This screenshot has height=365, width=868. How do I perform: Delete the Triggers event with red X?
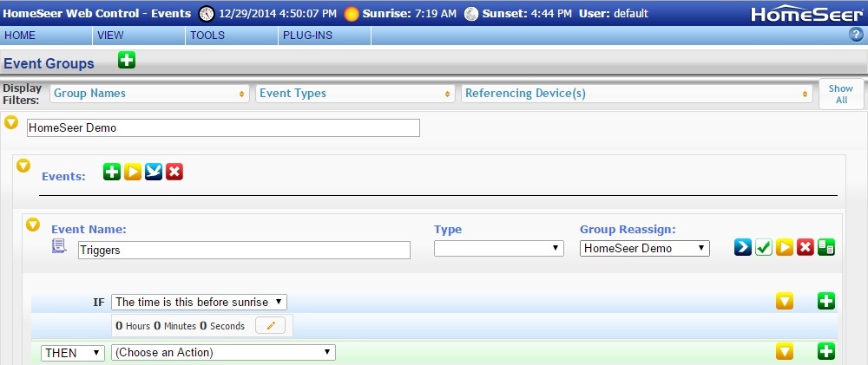pos(805,247)
